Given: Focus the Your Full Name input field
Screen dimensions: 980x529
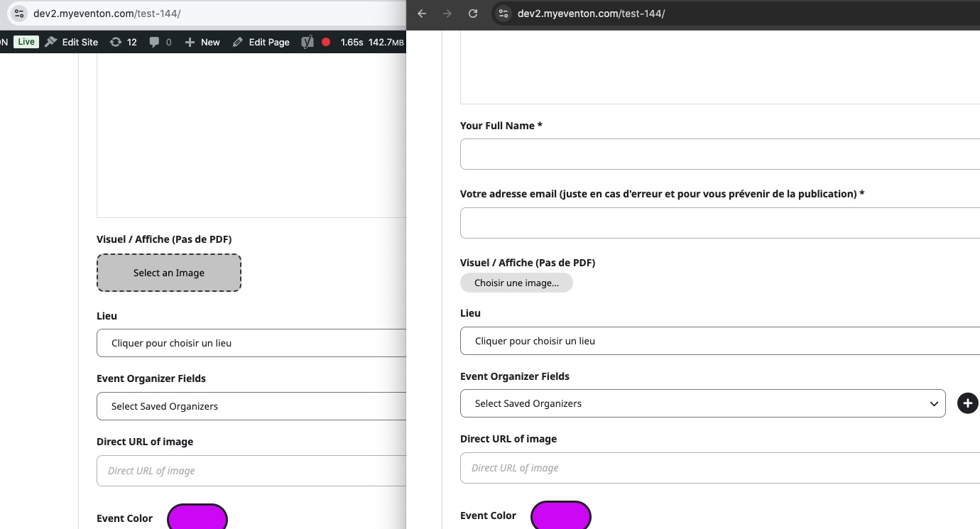Looking at the screenshot, I should [x=719, y=154].
